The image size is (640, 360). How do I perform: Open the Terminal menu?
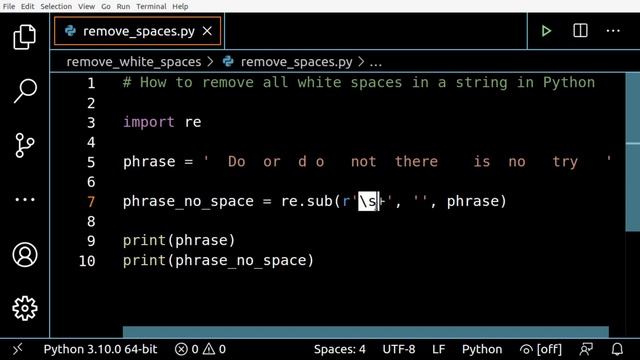point(151,7)
